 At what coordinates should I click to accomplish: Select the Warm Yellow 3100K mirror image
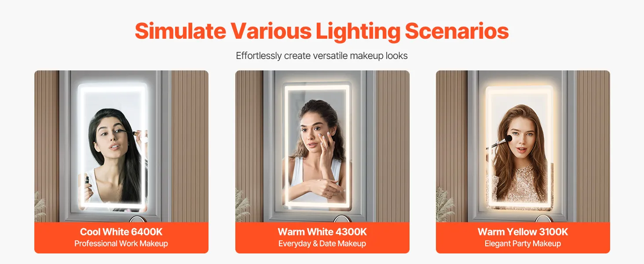point(523,147)
